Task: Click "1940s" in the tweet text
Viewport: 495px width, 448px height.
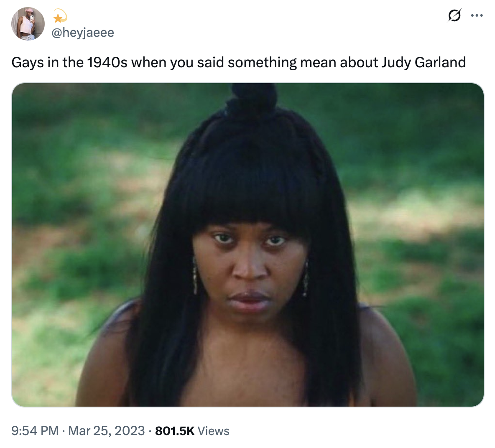Action: pos(107,62)
